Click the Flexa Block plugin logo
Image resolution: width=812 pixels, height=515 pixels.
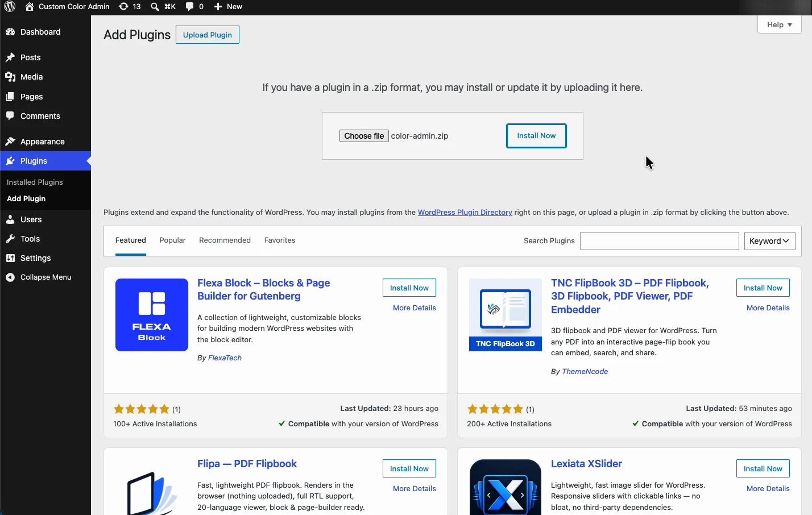152,315
